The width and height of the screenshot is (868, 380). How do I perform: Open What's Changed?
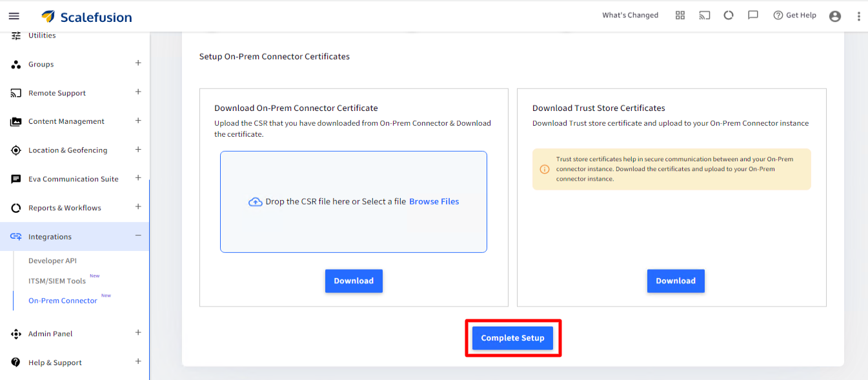(630, 15)
